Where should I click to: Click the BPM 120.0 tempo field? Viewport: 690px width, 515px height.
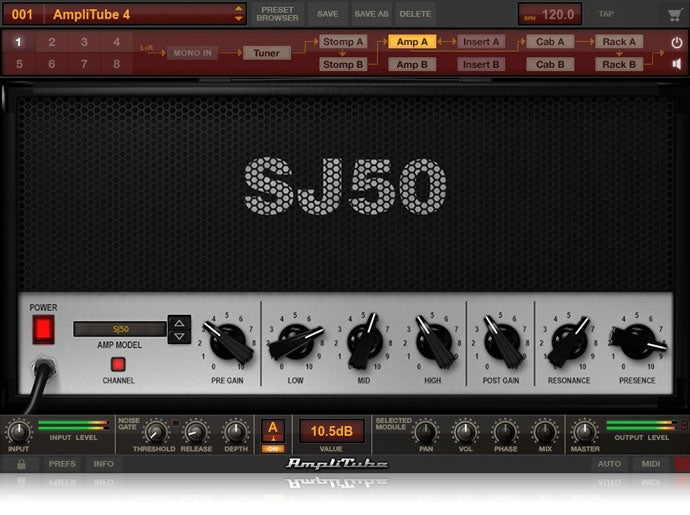coord(550,15)
